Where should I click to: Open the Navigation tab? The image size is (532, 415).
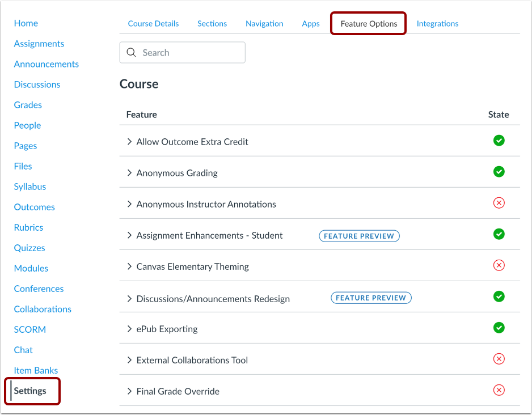coord(264,23)
